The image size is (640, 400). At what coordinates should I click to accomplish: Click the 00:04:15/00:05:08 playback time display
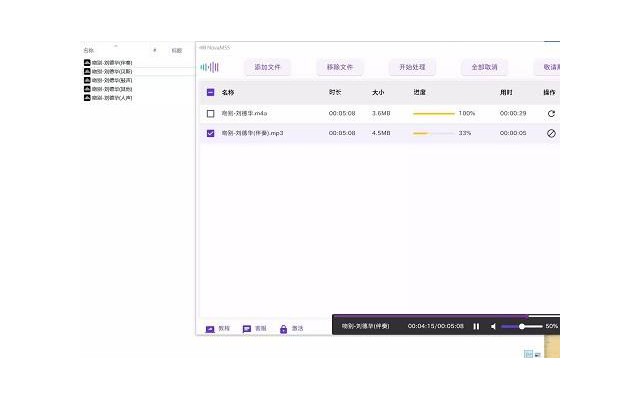(436, 326)
